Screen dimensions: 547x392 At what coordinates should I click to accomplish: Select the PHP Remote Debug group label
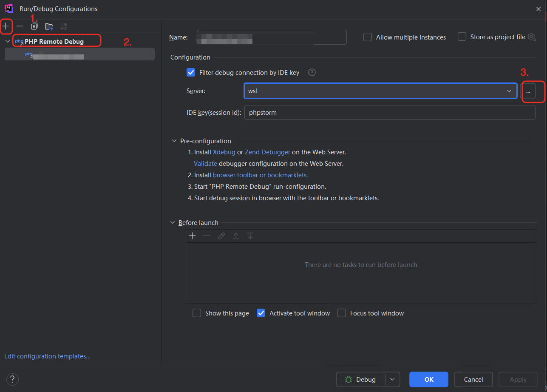(54, 41)
